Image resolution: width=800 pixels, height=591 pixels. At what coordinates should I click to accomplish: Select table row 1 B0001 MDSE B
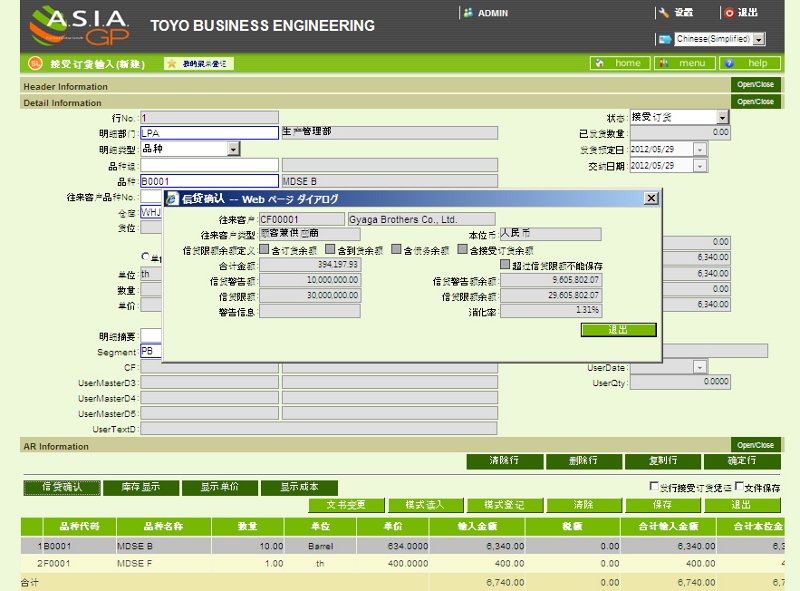(402, 546)
